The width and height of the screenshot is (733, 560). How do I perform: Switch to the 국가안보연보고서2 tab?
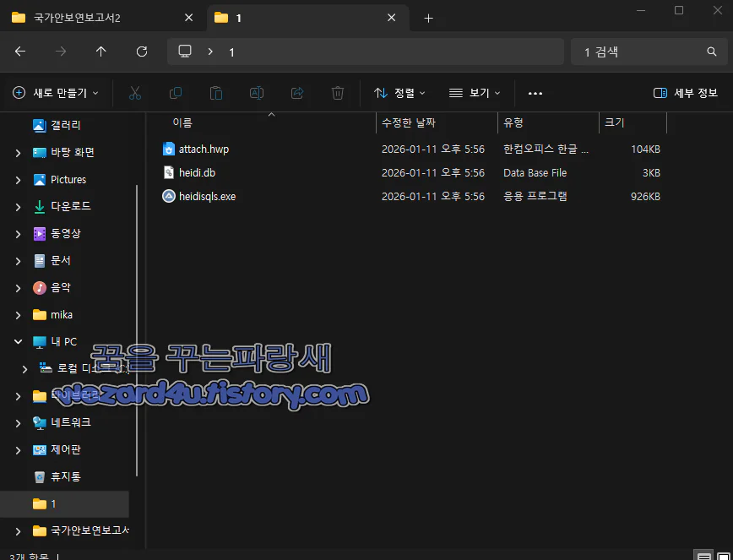[93, 15]
